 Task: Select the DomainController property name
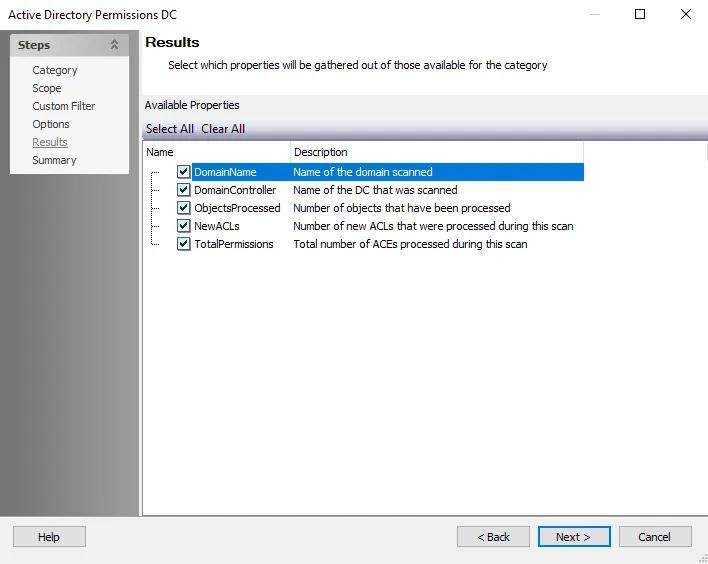tap(235, 190)
